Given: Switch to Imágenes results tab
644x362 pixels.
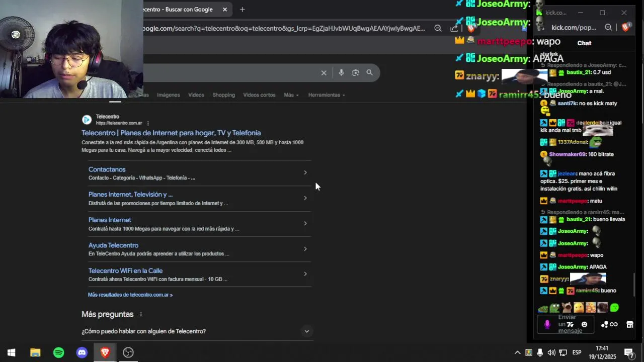Looking at the screenshot, I should coord(168,95).
